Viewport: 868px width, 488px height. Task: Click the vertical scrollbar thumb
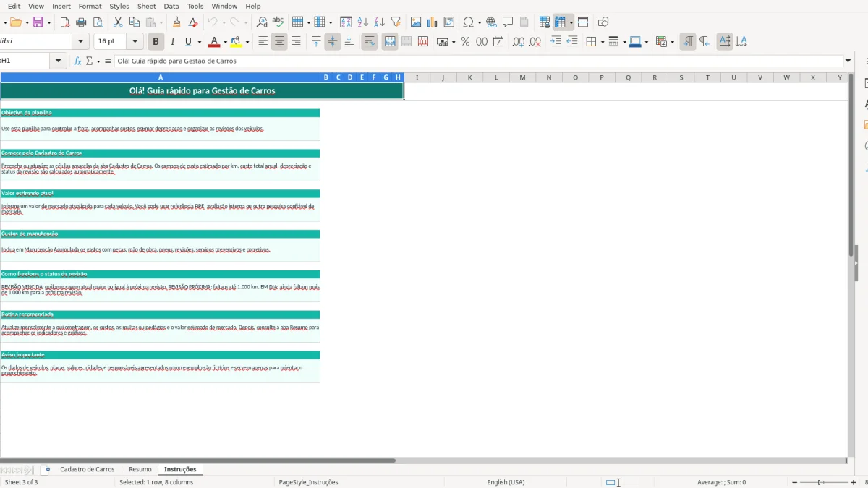tap(851, 164)
